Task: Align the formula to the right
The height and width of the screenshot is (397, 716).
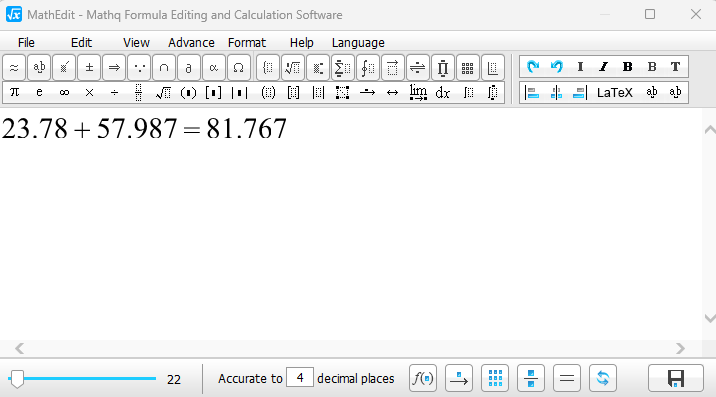Action: pos(579,93)
